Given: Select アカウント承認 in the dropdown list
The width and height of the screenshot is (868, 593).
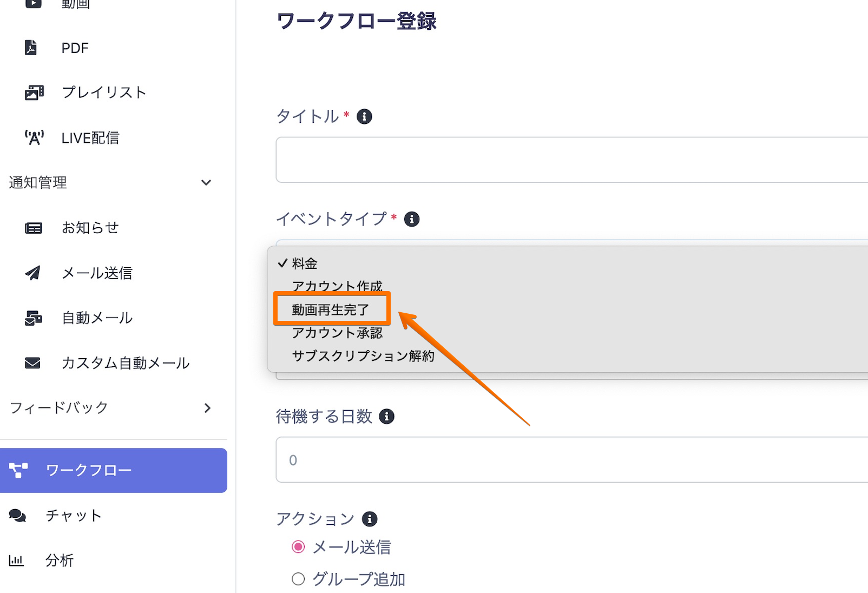Looking at the screenshot, I should (337, 333).
